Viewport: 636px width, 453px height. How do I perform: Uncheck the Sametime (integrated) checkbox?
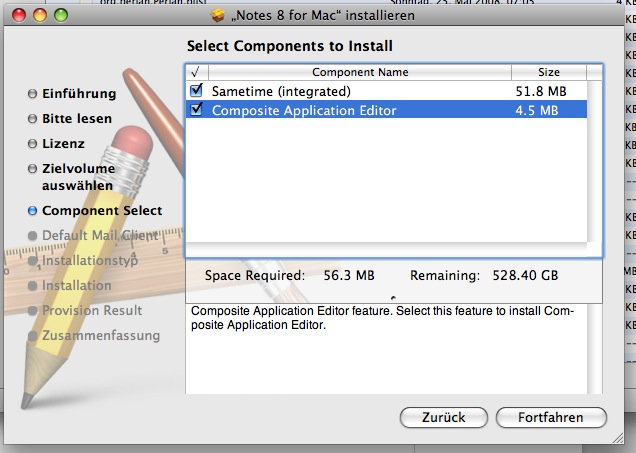point(196,90)
